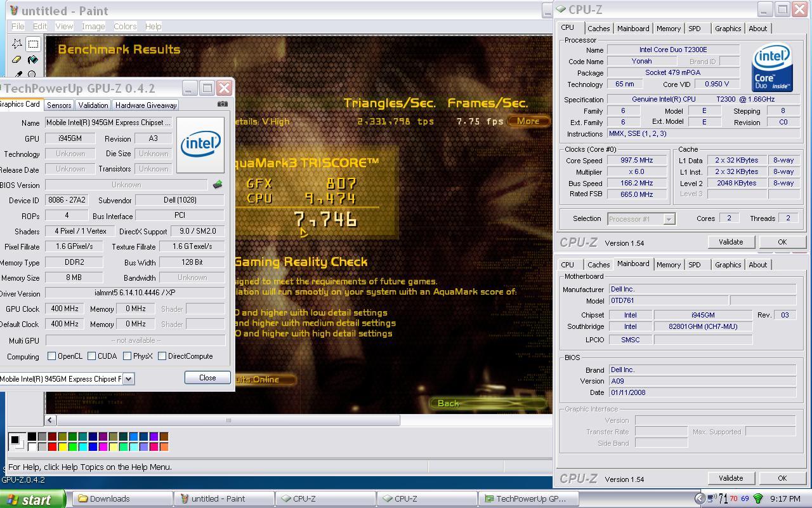Open the Hardware Giveaway tab in GPU-Z
Viewport: 812px width, 508px height.
[x=146, y=105]
